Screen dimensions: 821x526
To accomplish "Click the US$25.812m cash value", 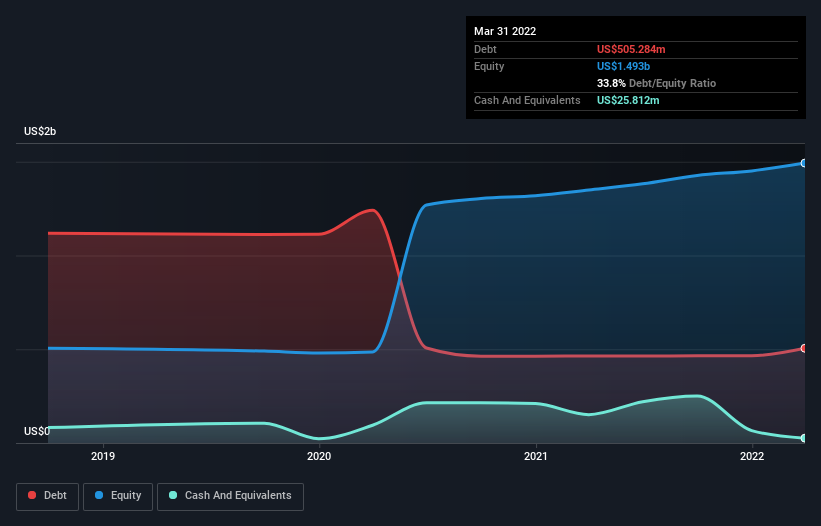I will (628, 100).
